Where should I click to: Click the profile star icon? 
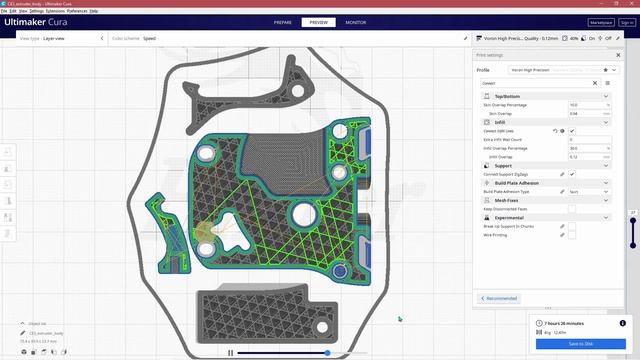click(x=605, y=70)
